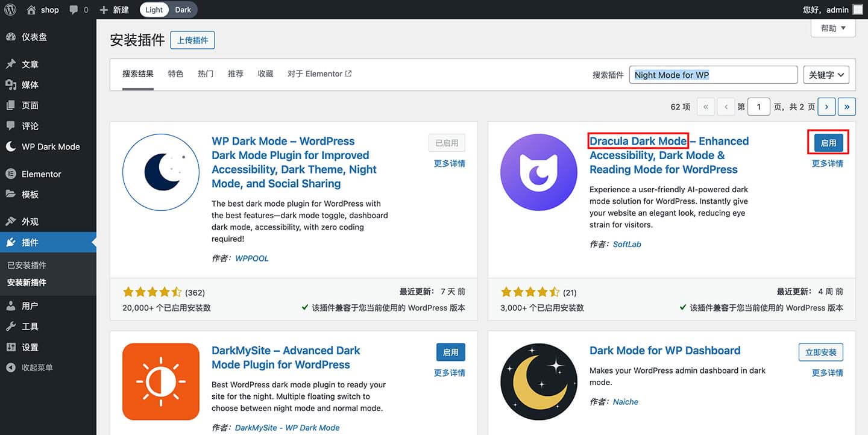Click the 20,000+ 个已启用安装数 text
This screenshot has height=435, width=868.
tap(167, 308)
